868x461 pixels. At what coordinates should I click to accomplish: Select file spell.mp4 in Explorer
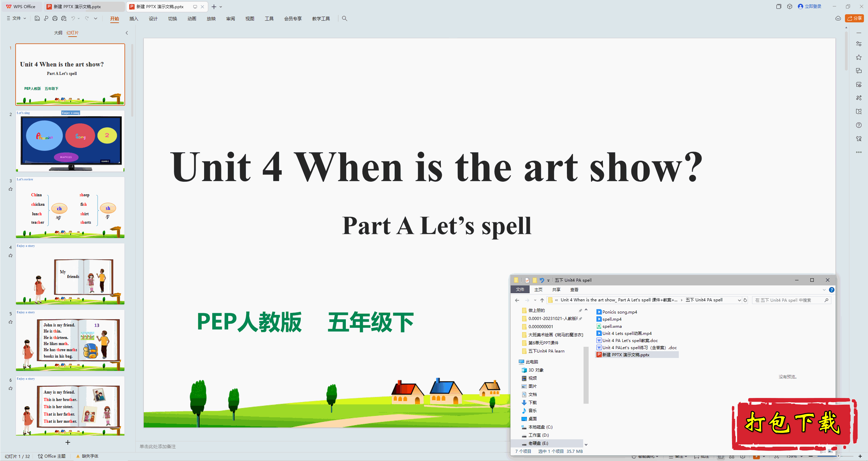click(609, 319)
